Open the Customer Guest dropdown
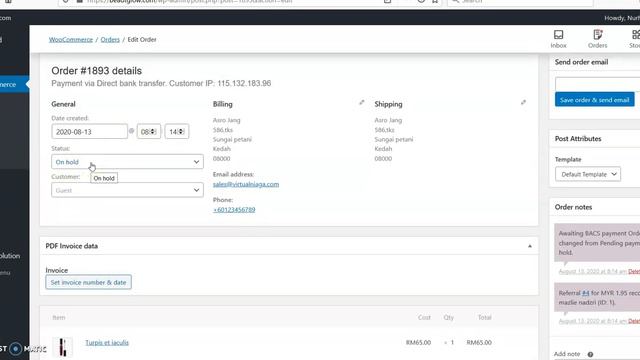The height and width of the screenshot is (360, 640). pos(127,190)
